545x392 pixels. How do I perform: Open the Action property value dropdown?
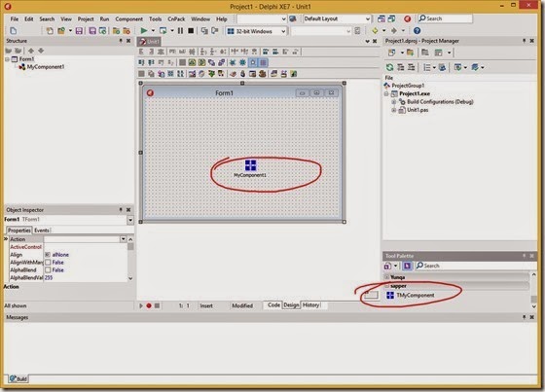(x=123, y=239)
